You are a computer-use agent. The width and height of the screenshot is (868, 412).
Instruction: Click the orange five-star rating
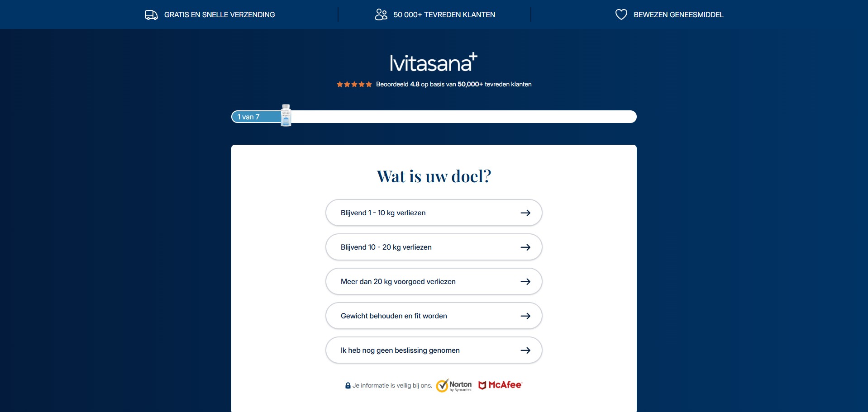(x=354, y=85)
